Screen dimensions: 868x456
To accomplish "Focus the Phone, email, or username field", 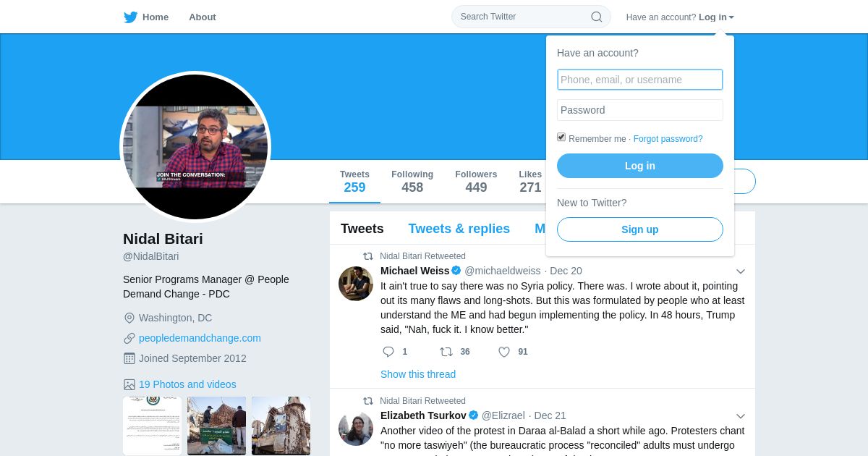I will [x=640, y=80].
